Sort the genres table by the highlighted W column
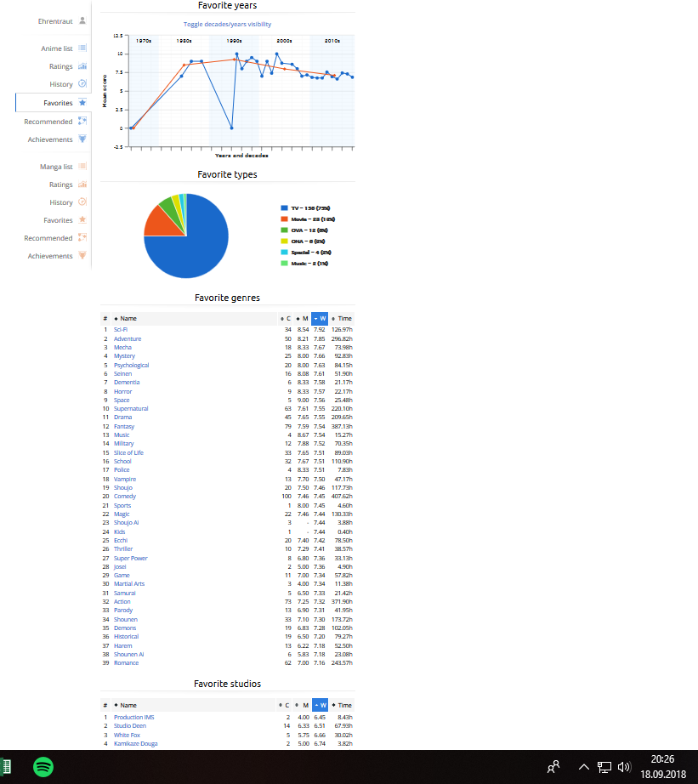 click(320, 319)
